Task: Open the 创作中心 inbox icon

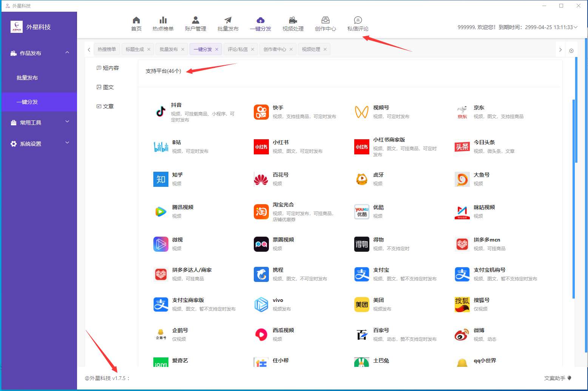Action: 325,20
